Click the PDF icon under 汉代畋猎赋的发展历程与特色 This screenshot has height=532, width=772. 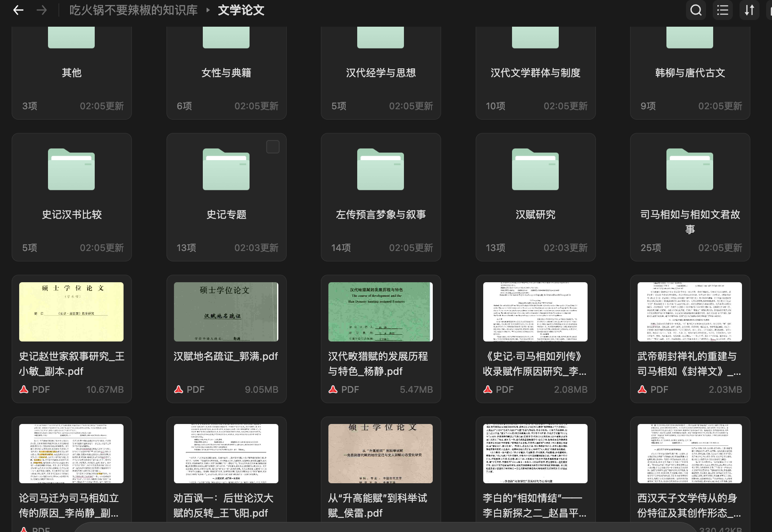coord(334,389)
